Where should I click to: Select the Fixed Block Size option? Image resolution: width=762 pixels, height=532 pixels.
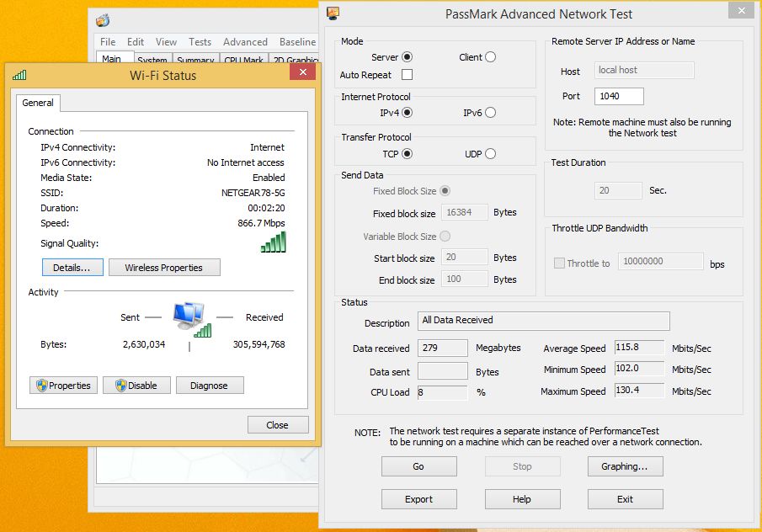pos(445,191)
